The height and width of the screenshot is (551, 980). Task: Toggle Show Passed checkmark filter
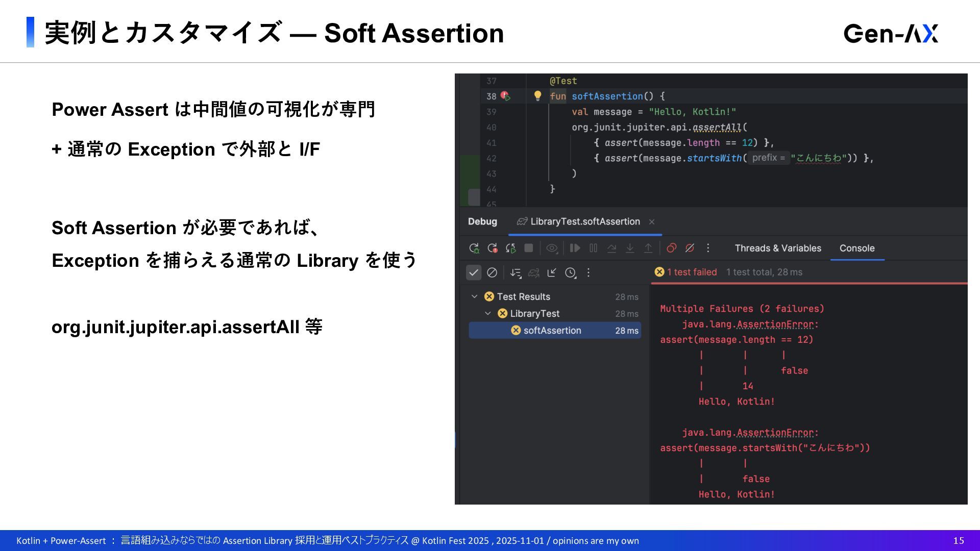click(474, 273)
